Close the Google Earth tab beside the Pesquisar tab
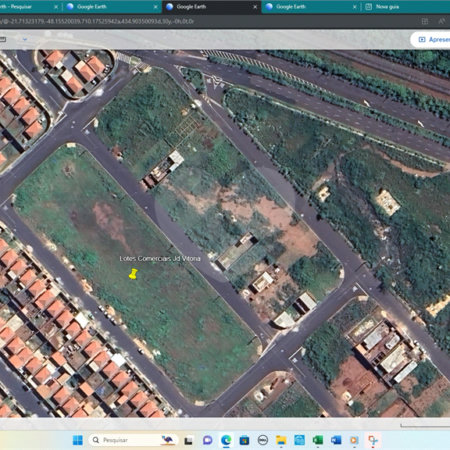Image resolution: width=450 pixels, height=450 pixels. pos(155,7)
